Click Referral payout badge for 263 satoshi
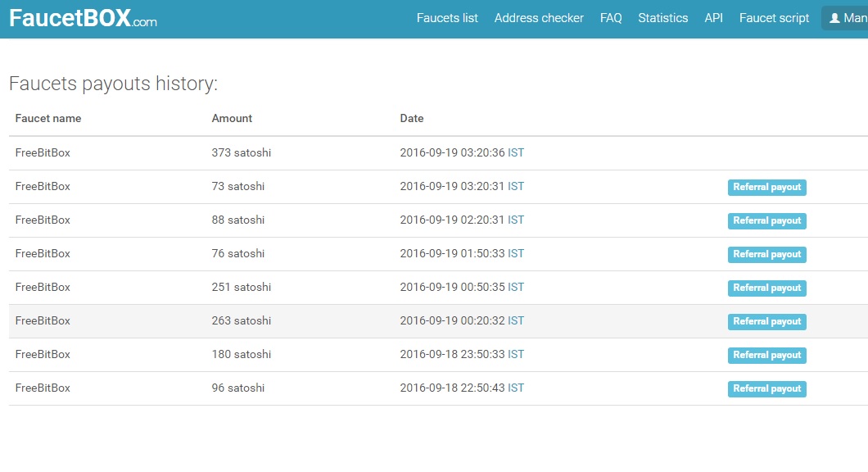The height and width of the screenshot is (472, 868). coord(766,322)
